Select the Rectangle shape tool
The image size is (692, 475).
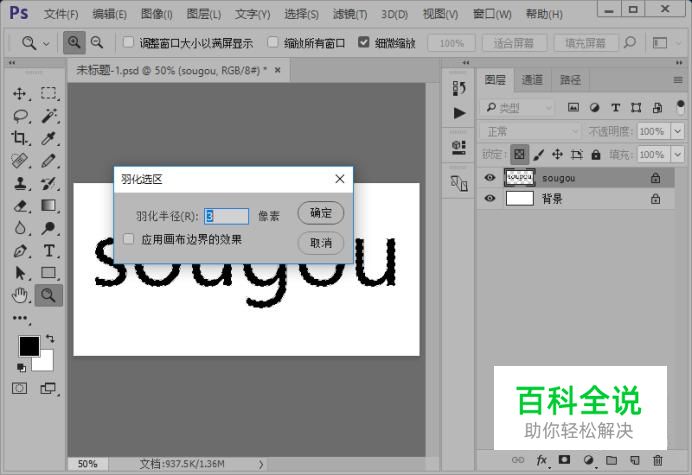tap(49, 273)
